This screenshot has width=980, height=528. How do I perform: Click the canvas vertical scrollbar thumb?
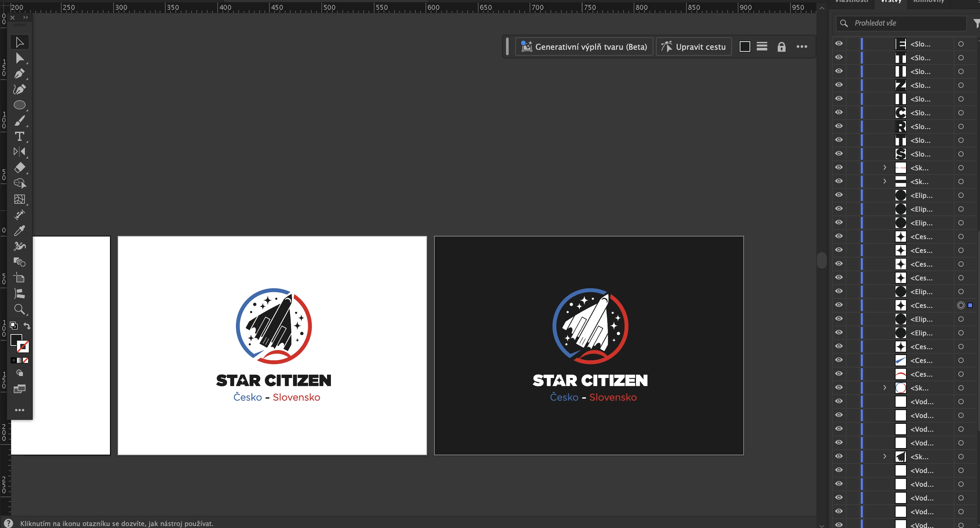tap(822, 260)
